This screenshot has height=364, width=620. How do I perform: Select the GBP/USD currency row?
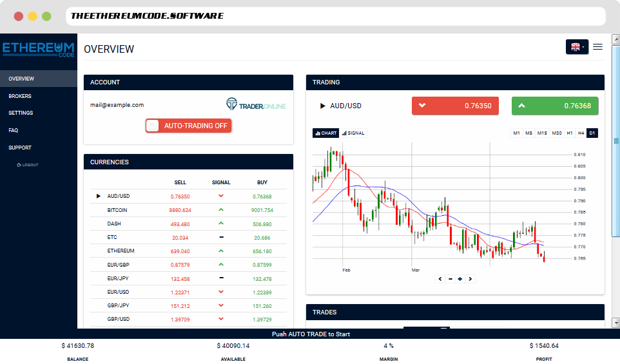point(188,320)
